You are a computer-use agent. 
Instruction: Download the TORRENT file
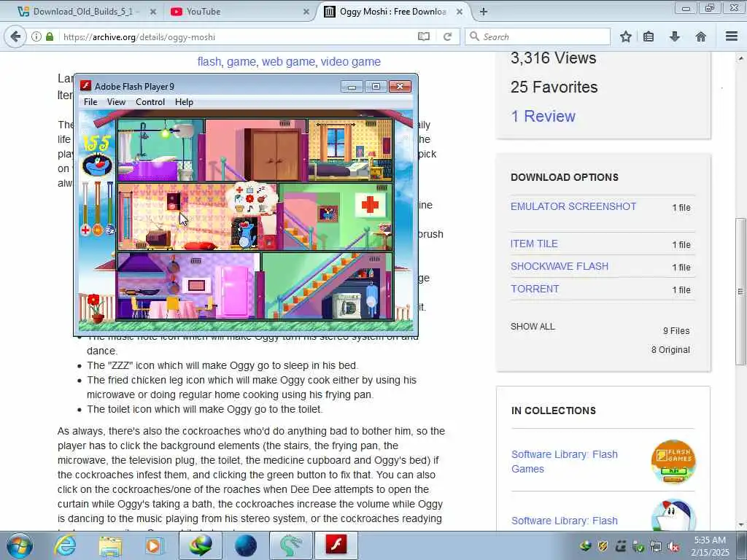point(535,289)
